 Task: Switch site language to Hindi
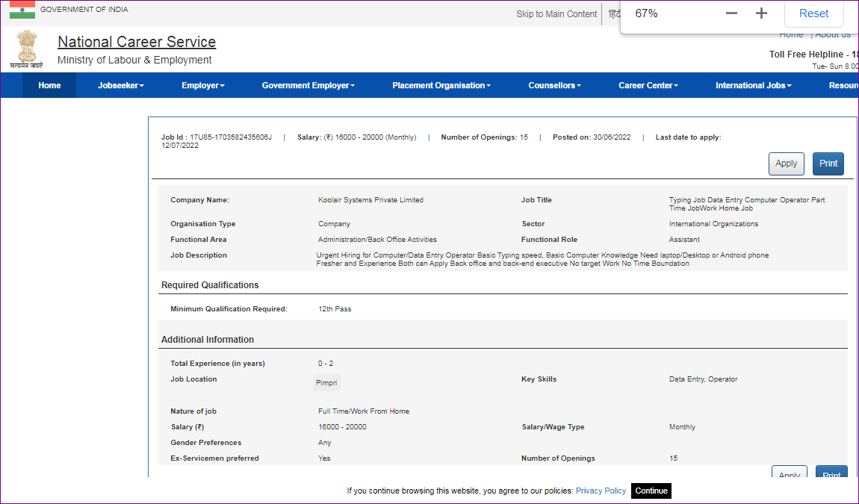click(613, 13)
